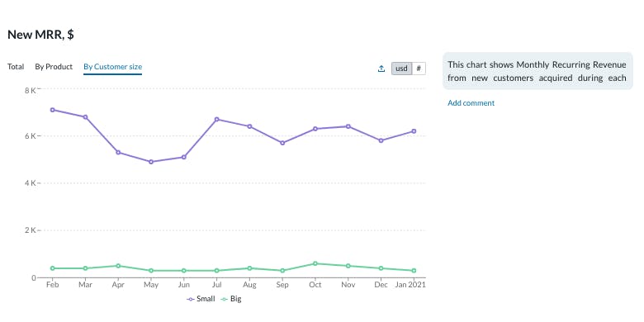Click the 2 K y-axis label

(x=31, y=230)
